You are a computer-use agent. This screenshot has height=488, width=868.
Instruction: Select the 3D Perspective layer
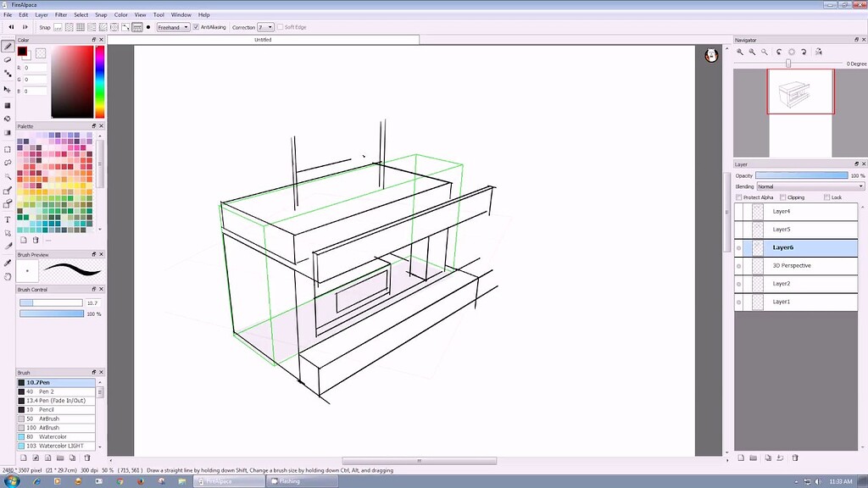click(792, 266)
